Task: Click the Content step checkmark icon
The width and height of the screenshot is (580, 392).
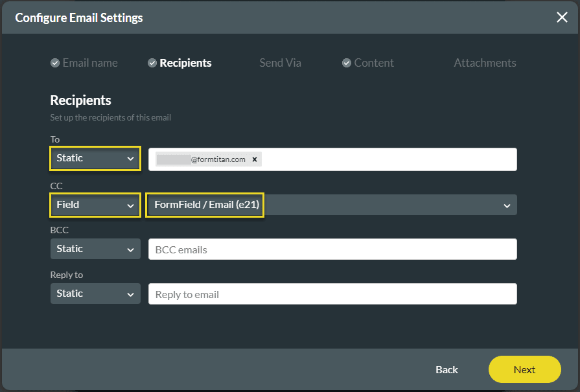Action: click(347, 63)
